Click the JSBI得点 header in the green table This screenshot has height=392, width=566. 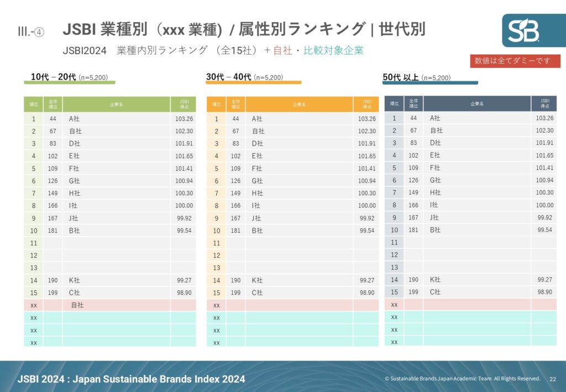184,104
